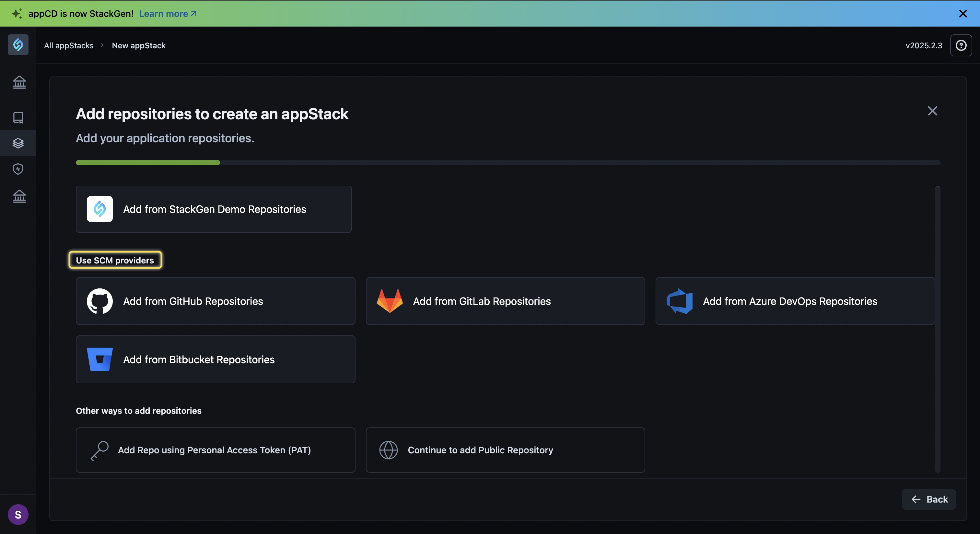Click the version label v2025.2.3
980x534 pixels.
tap(924, 45)
